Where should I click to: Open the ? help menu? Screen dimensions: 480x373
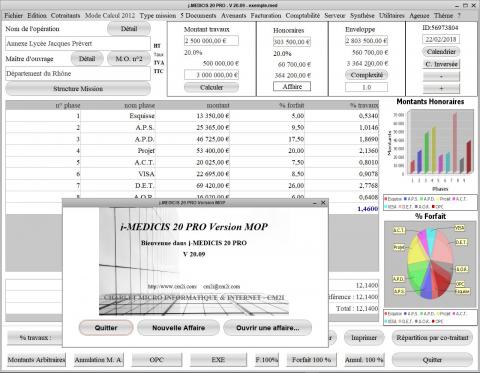[459, 16]
